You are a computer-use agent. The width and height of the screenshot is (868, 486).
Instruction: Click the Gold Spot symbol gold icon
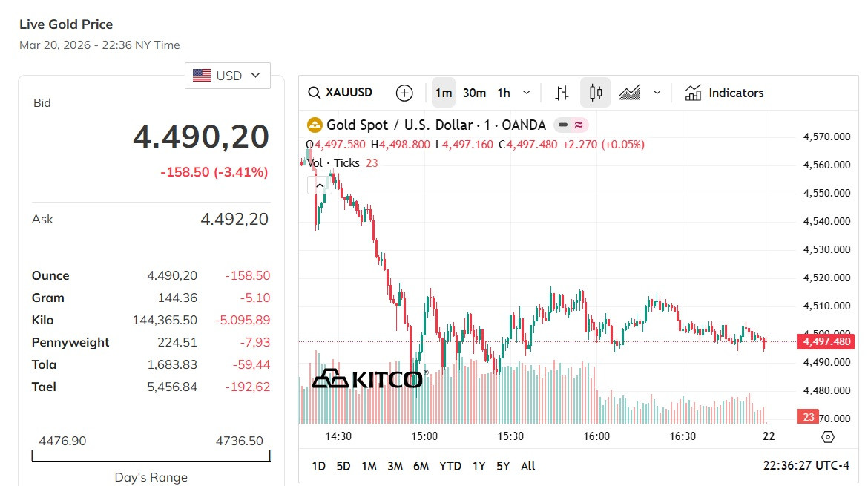tap(315, 125)
